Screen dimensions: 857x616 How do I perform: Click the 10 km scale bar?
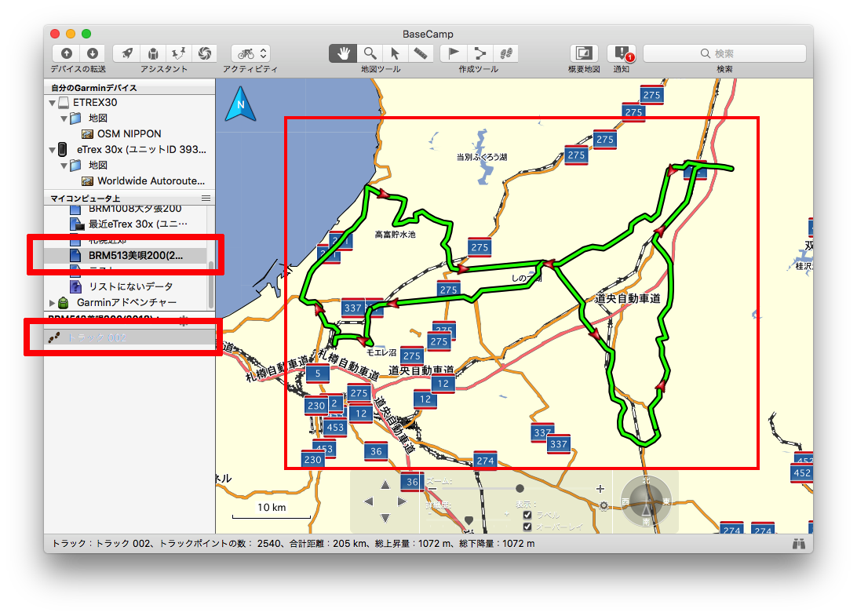coord(272,511)
